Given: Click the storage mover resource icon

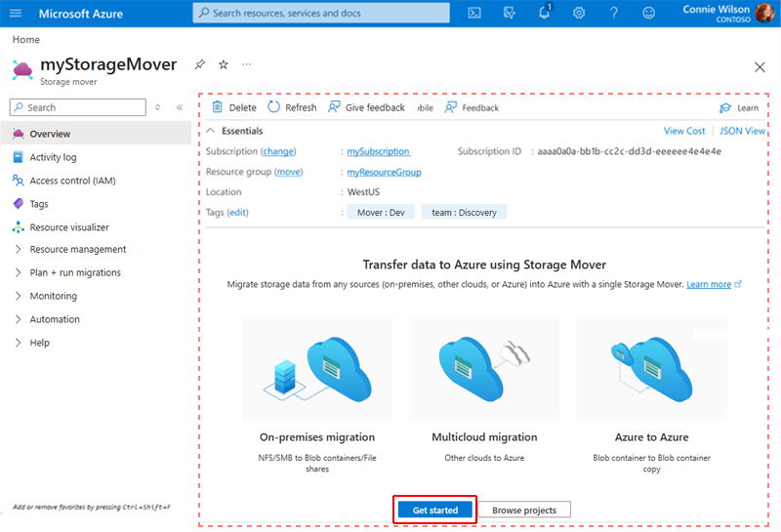Looking at the screenshot, I should [x=22, y=70].
